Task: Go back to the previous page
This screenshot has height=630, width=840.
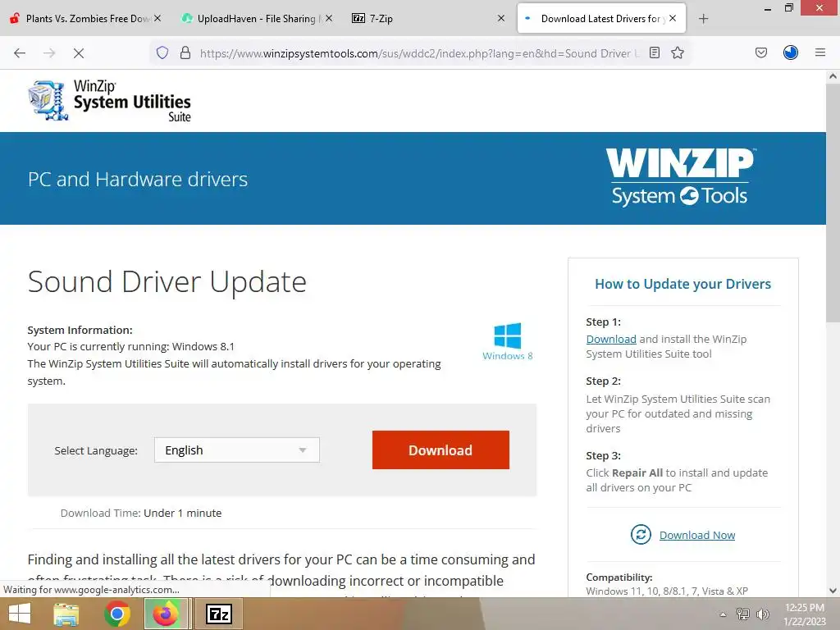Action: 20,53
